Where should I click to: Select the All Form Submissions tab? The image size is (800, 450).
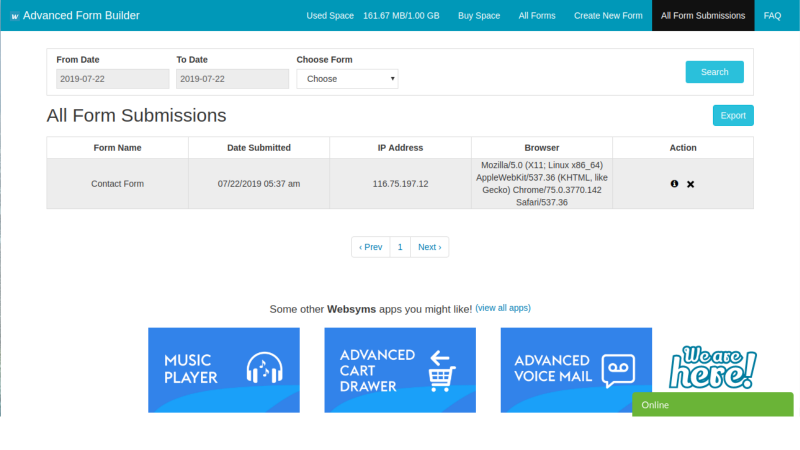tap(703, 16)
